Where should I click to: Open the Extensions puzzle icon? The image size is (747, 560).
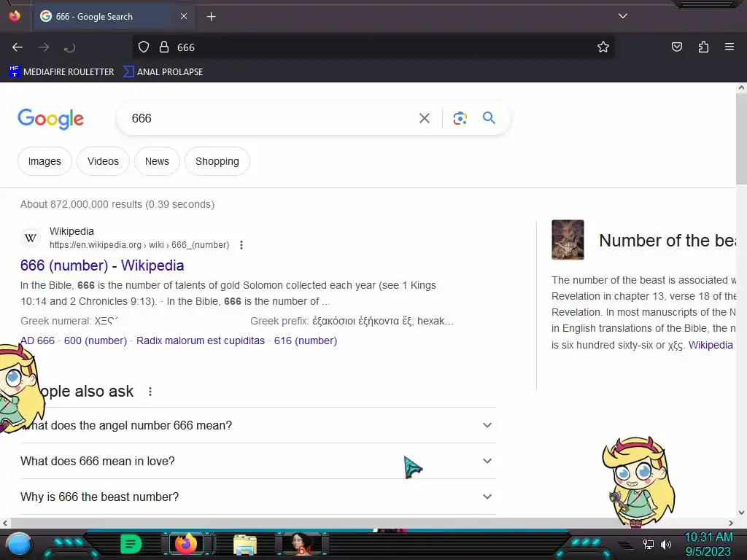coord(704,47)
